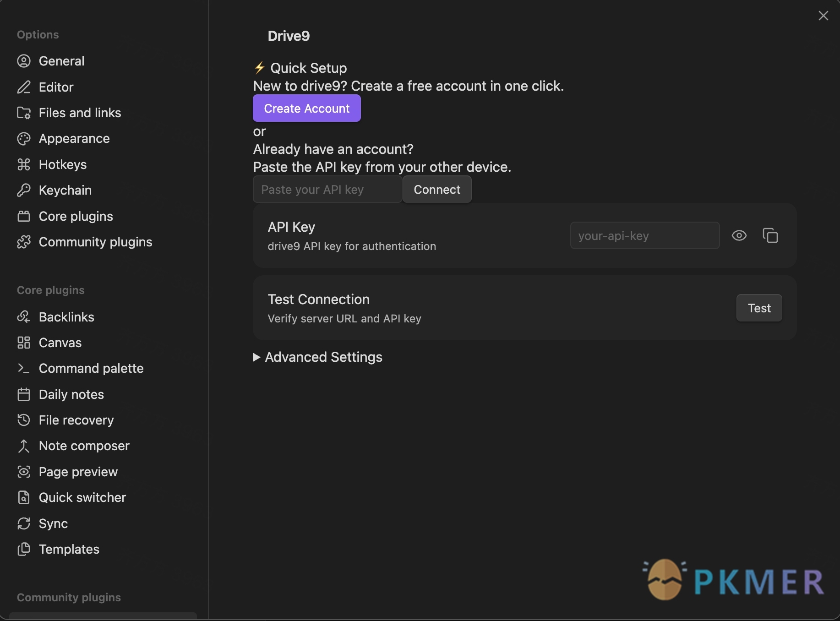This screenshot has height=621, width=840.
Task: Click 'drive9 API key for authentication' description
Action: coord(352,246)
